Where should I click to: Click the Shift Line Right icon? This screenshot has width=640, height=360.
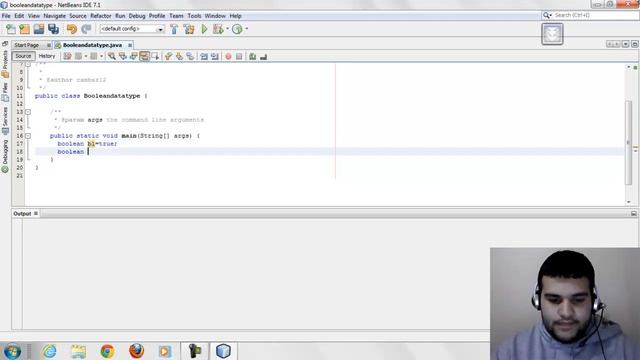click(215, 56)
